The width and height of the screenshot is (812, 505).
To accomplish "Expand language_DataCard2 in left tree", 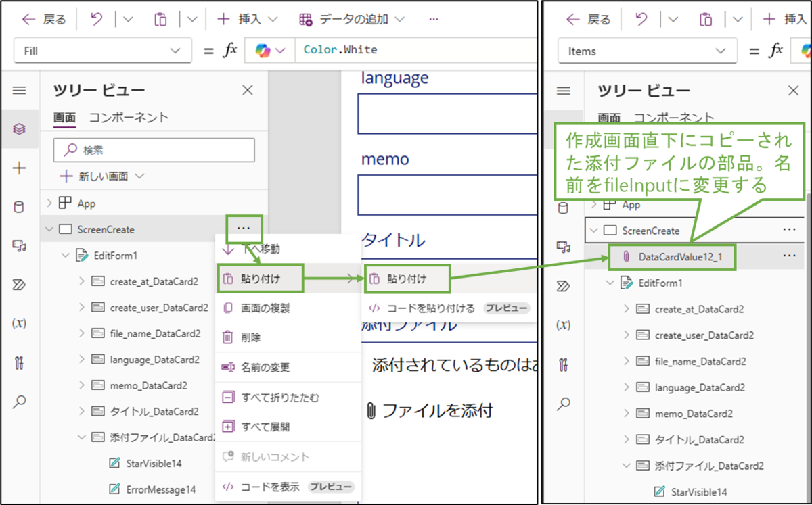I will (x=82, y=360).
